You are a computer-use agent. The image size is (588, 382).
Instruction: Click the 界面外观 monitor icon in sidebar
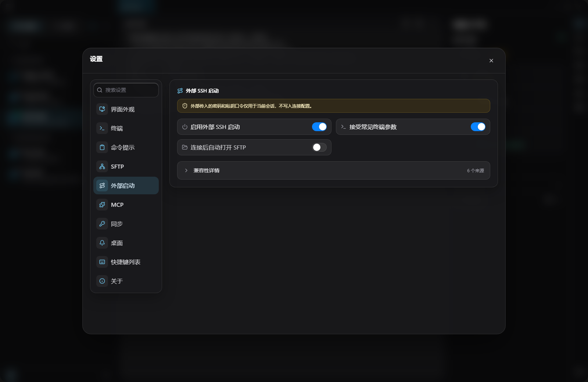click(102, 109)
